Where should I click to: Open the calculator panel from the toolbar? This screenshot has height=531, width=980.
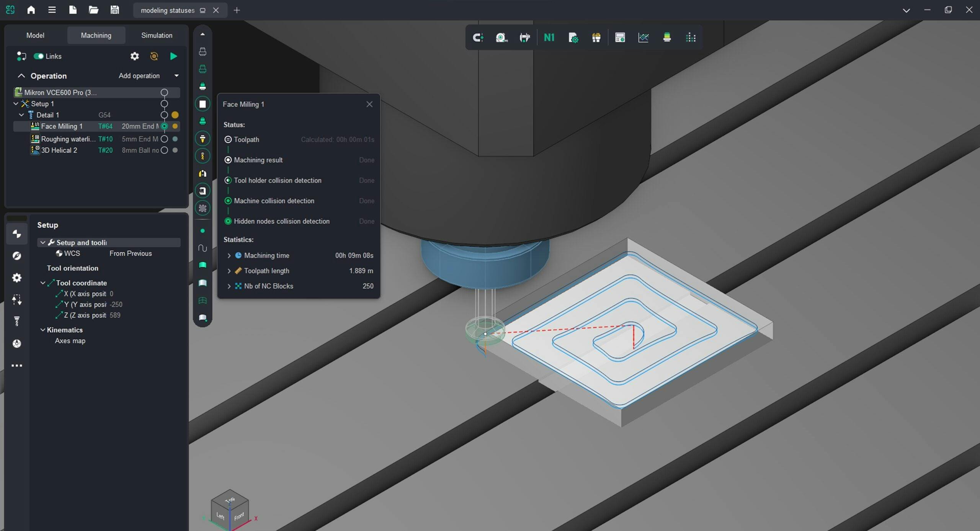tap(620, 38)
